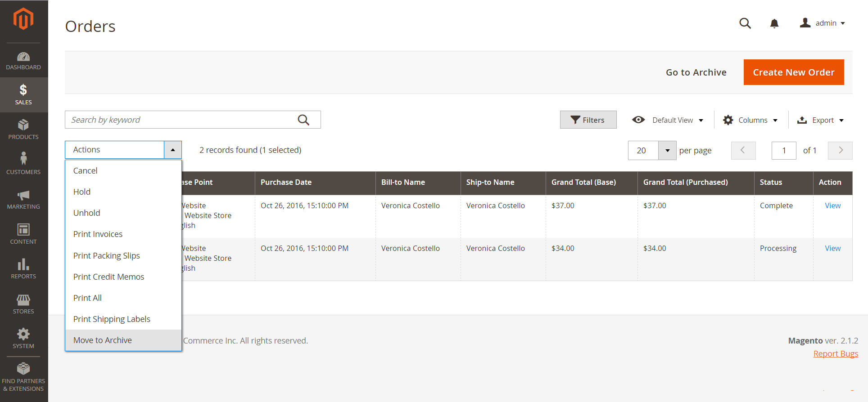The width and height of the screenshot is (868, 402).
Task: Open the Columns gear dropdown
Action: [750, 120]
